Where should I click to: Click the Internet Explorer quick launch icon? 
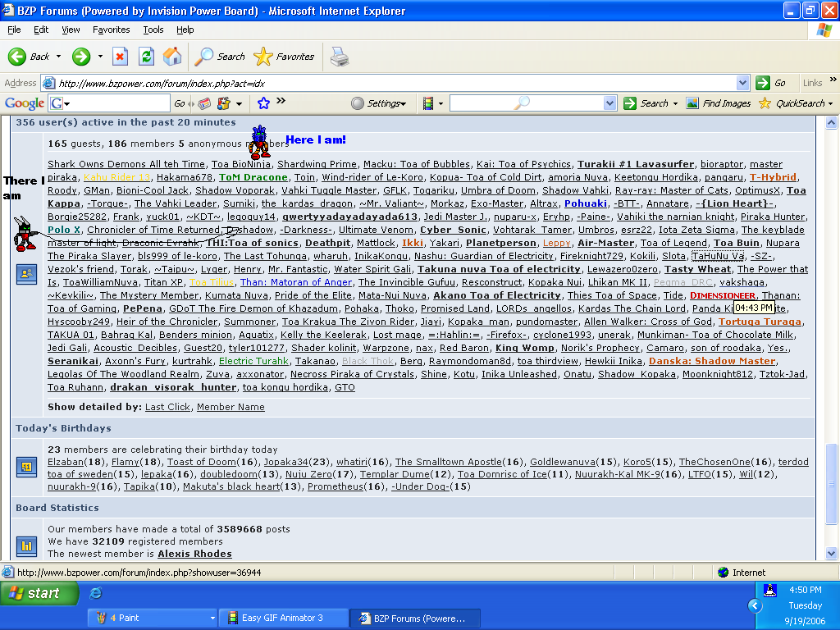point(96,593)
